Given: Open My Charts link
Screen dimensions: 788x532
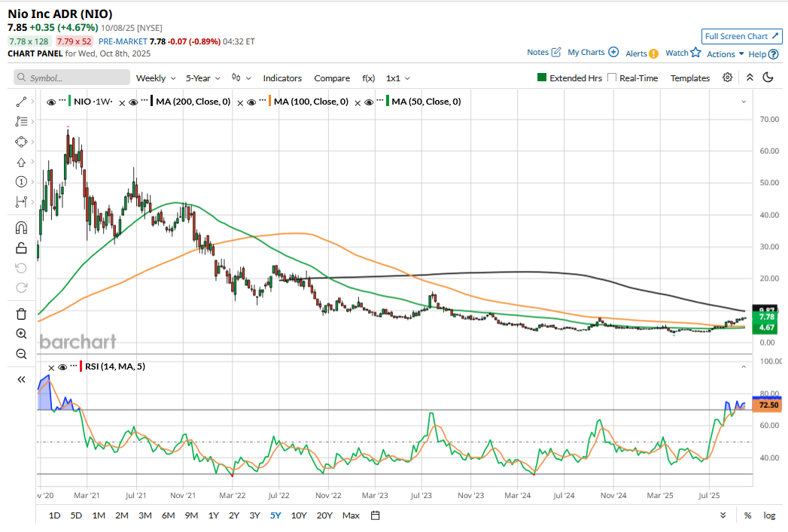Looking at the screenshot, I should [593, 52].
